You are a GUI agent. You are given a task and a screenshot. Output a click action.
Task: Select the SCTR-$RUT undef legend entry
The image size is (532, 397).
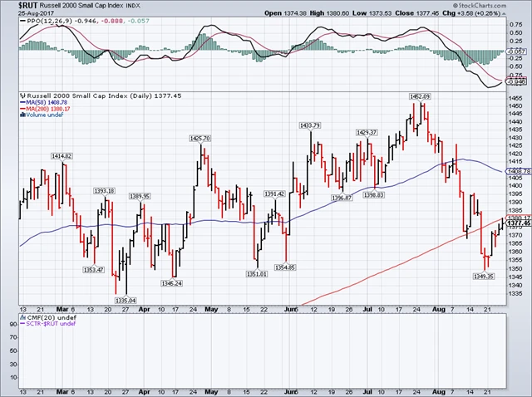(48, 324)
